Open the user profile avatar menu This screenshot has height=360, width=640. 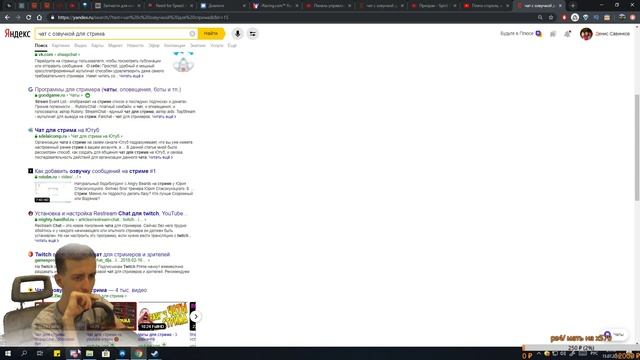586,34
